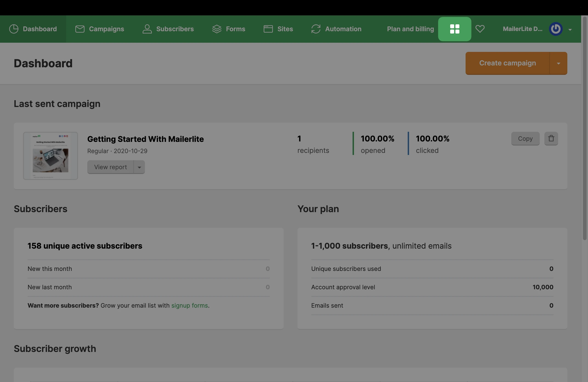The image size is (588, 382).
Task: Click the New this month row
Action: 148,269
